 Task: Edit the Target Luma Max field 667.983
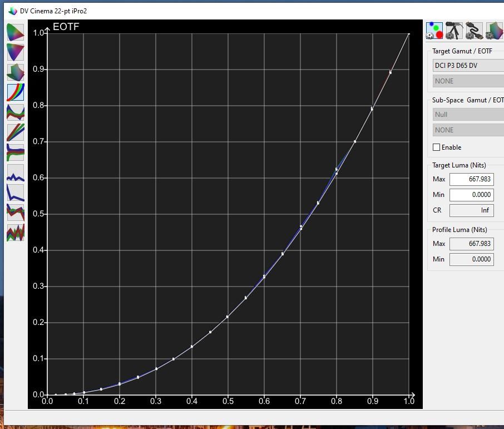pyautogui.click(x=472, y=179)
